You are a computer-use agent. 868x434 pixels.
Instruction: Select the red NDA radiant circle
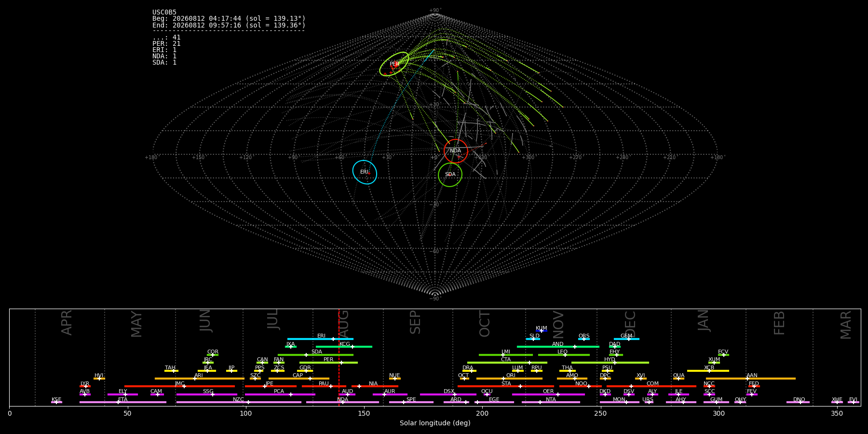point(456,151)
